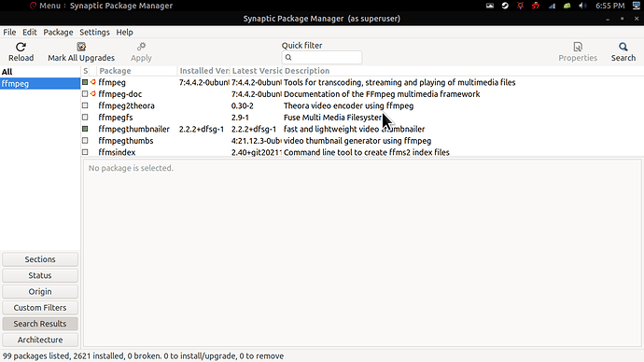Open Custom Filters view
This screenshot has height=362, width=644.
tap(40, 307)
